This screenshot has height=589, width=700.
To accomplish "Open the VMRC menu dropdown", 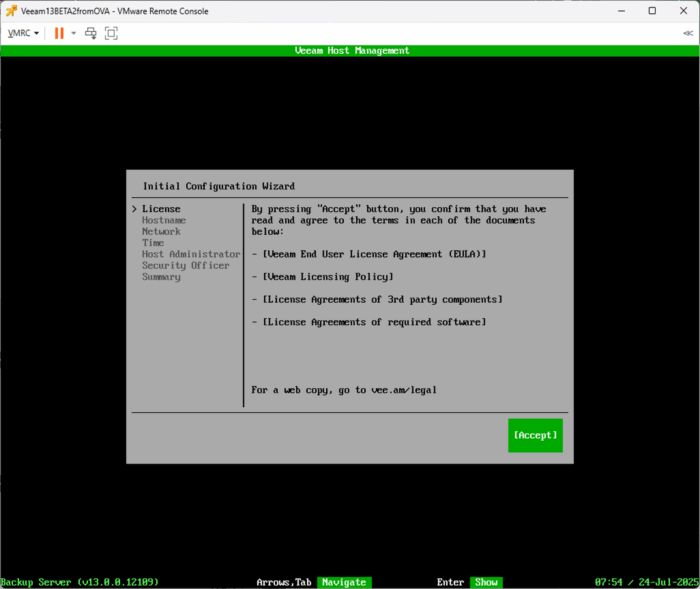I will pyautogui.click(x=23, y=33).
